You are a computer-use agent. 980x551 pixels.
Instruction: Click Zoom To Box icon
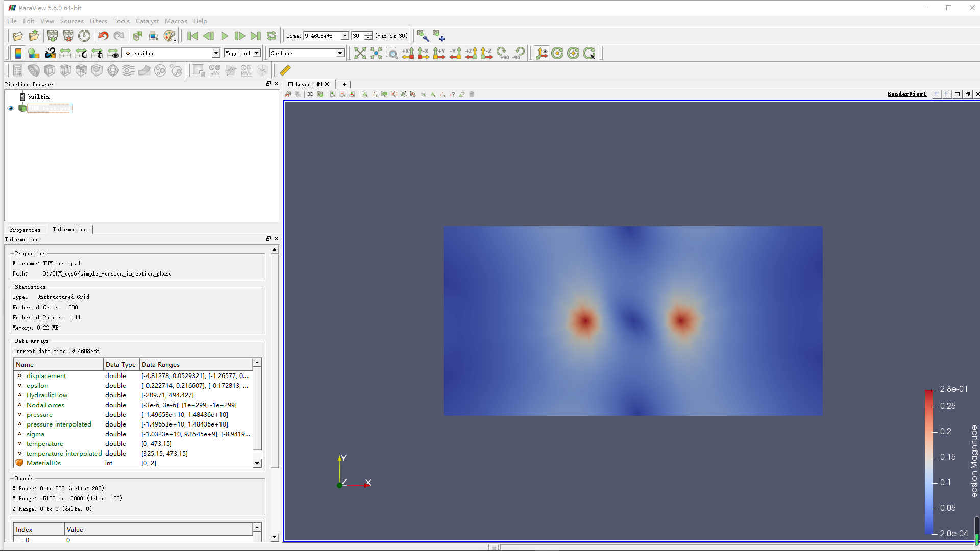[x=392, y=53]
